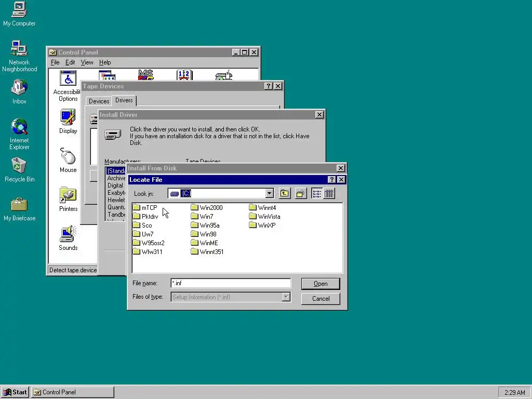Select the Sco folder
532x399 pixels.
pos(142,225)
